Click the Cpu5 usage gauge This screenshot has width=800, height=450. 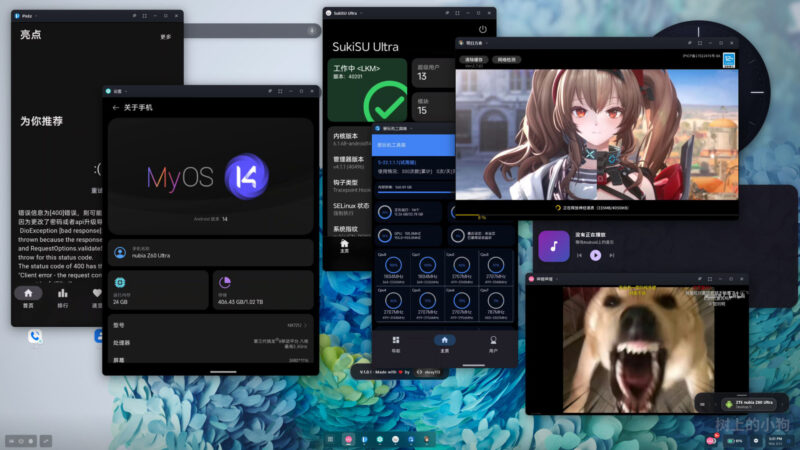[x=428, y=301]
